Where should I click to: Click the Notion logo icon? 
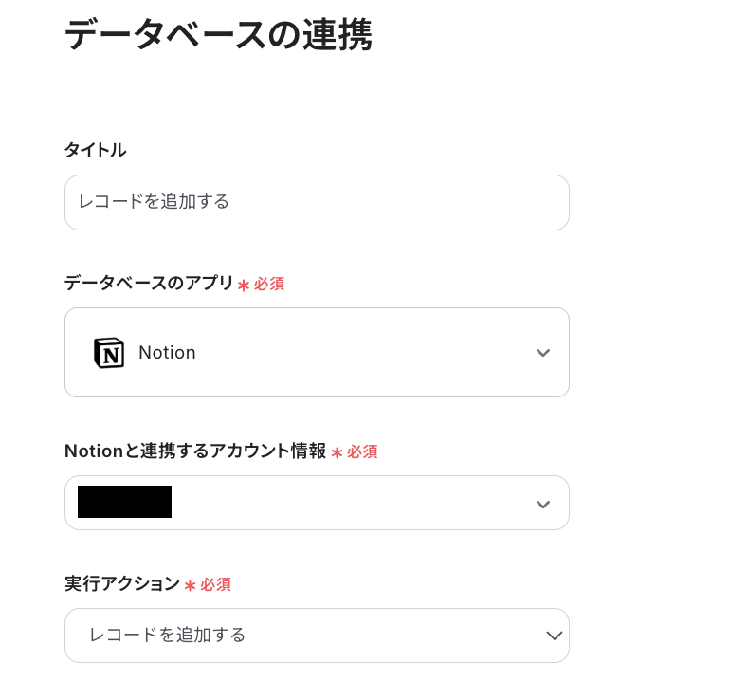(109, 353)
